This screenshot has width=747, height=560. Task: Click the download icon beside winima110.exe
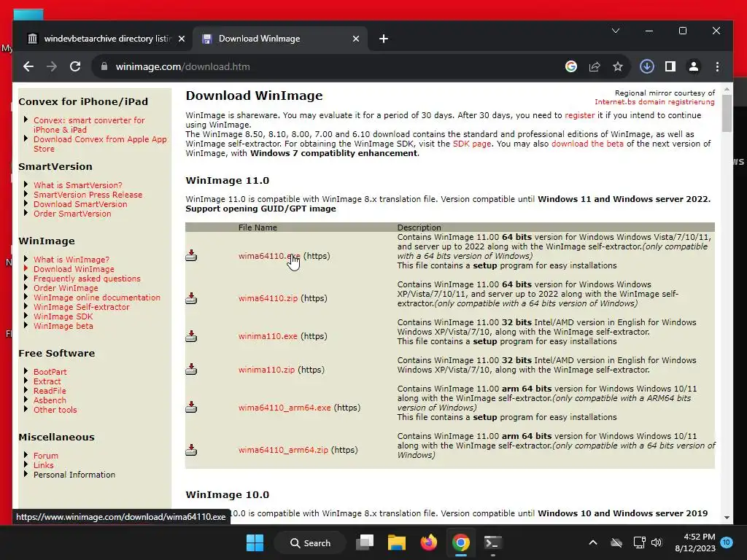click(191, 336)
